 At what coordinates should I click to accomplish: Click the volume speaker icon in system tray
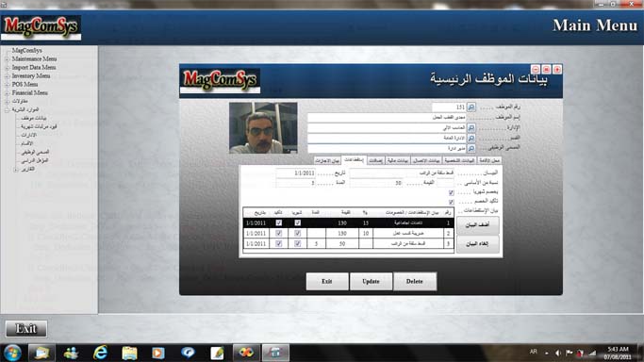pos(558,353)
